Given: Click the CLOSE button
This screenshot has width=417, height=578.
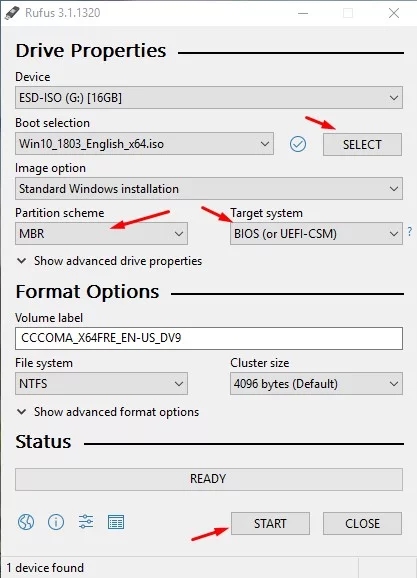Looking at the screenshot, I should 362,523.
